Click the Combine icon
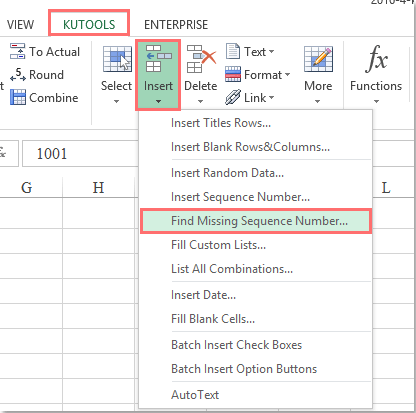416x413 pixels. point(18,97)
